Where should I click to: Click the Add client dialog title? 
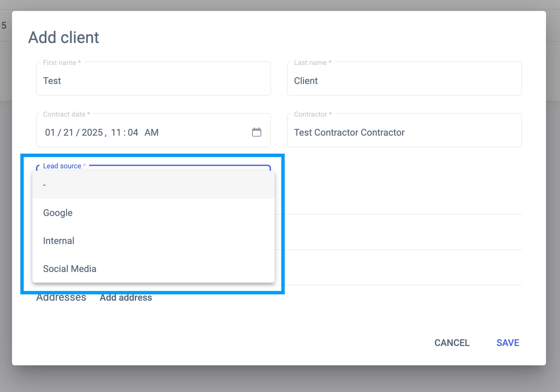point(64,37)
